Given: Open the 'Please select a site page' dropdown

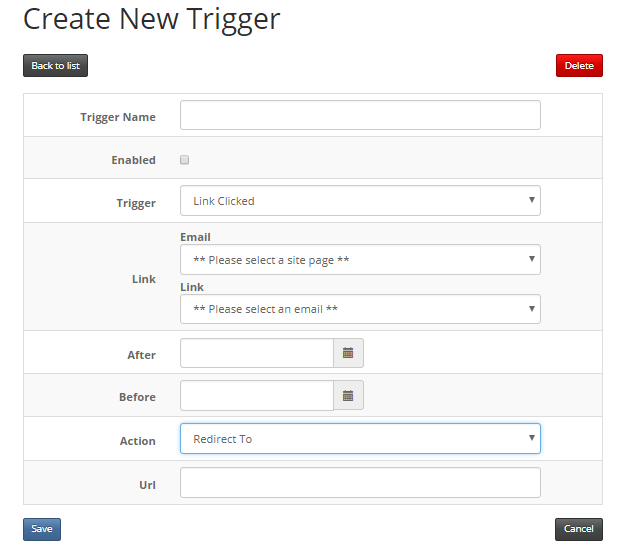Looking at the screenshot, I should (360, 260).
